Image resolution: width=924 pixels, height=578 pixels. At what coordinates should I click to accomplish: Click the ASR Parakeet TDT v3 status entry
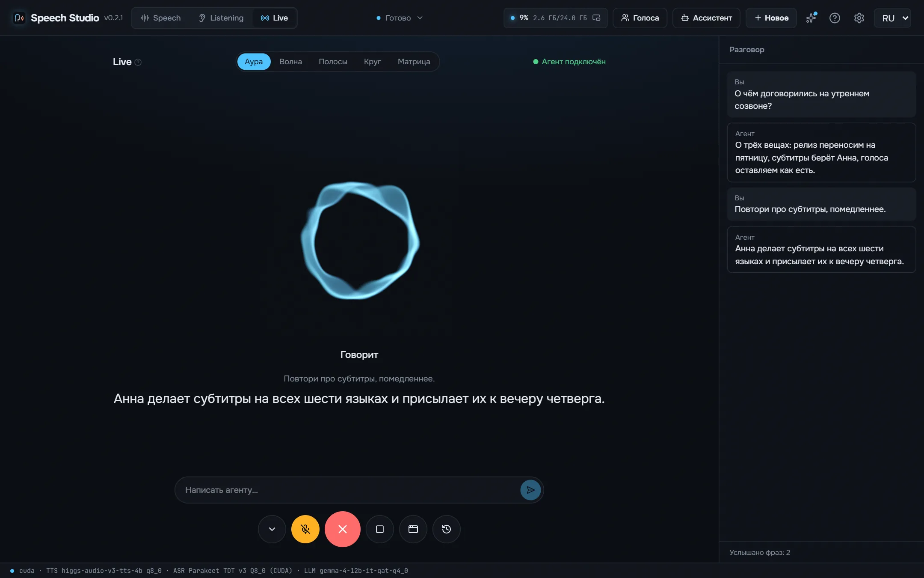tap(232, 571)
